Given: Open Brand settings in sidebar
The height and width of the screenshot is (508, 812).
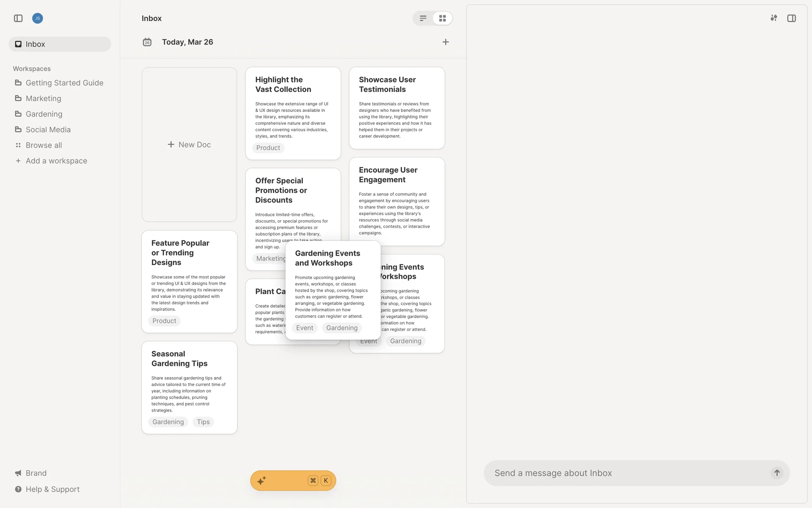Looking at the screenshot, I should tap(36, 473).
